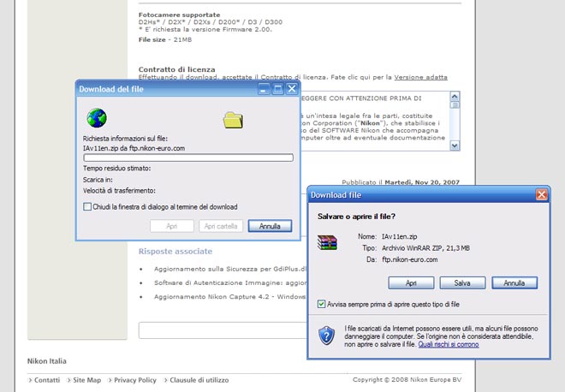Click Salva to save IAv11en.zip
Viewport: 565px width, 392px height.
[462, 282]
